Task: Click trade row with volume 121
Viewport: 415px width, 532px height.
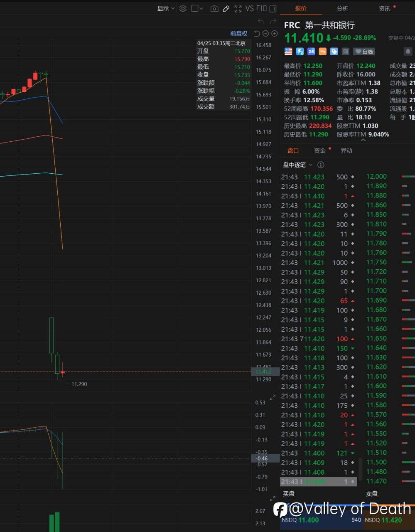Action: pyautogui.click(x=318, y=453)
